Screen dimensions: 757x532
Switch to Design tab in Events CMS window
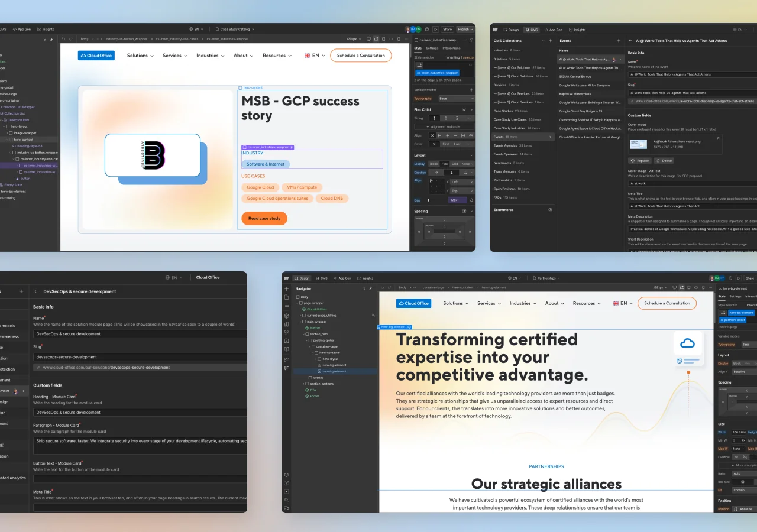click(x=512, y=30)
